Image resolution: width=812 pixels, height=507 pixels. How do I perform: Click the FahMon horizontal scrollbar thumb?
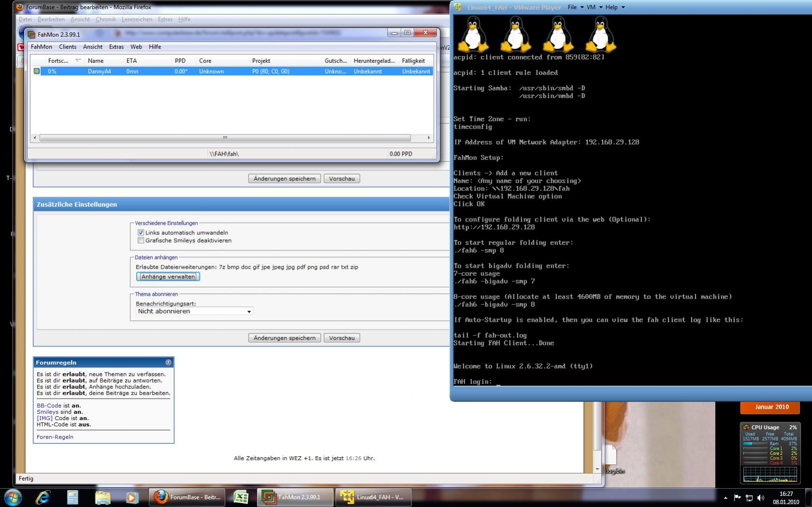225,138
